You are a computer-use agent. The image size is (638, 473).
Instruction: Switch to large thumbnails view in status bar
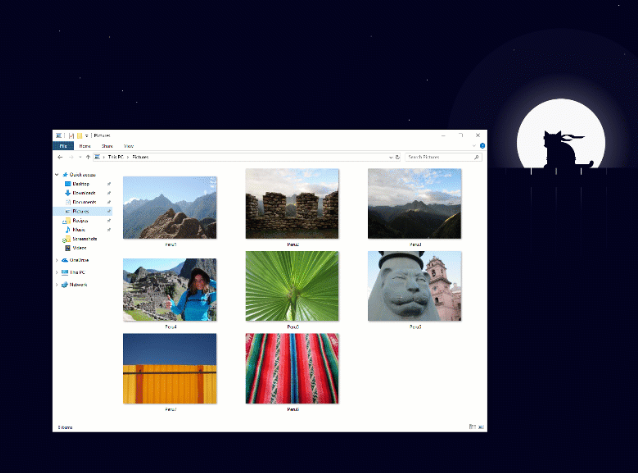pos(481,427)
